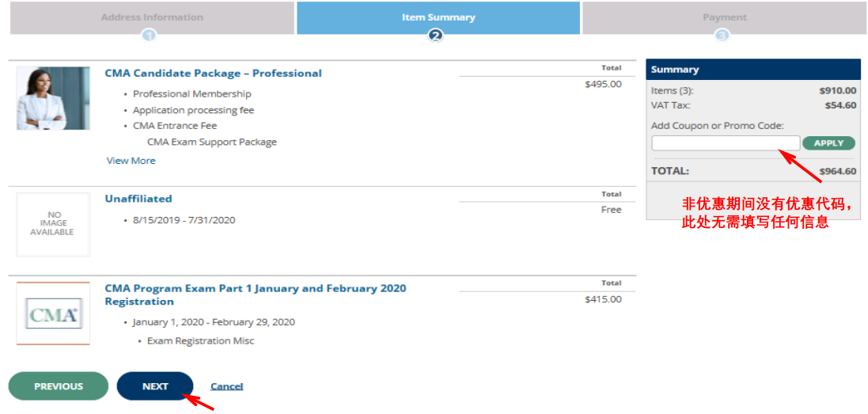Select the Item Summary step tab

pos(438,17)
